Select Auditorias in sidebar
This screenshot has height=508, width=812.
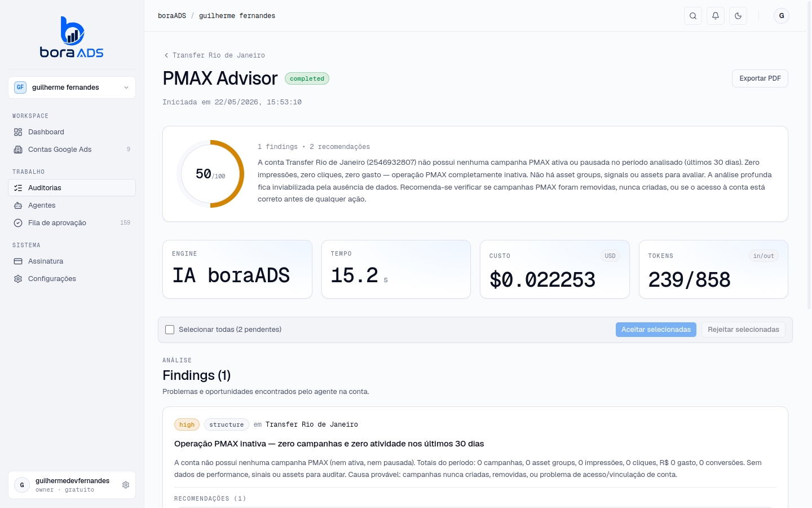pyautogui.click(x=72, y=188)
